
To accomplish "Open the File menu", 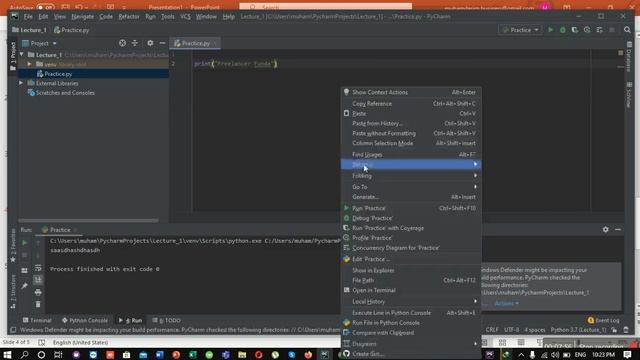I will pos(28,17).
